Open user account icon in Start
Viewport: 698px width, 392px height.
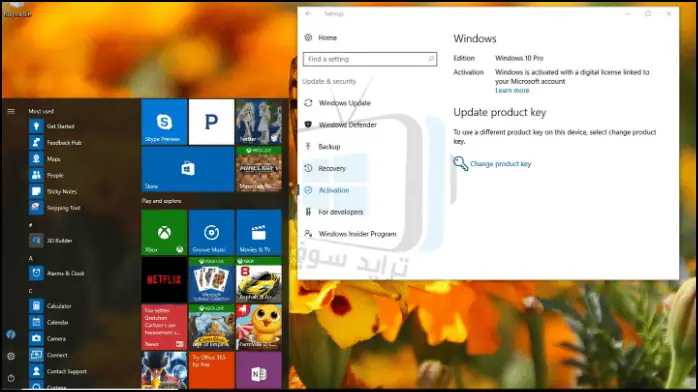11,334
